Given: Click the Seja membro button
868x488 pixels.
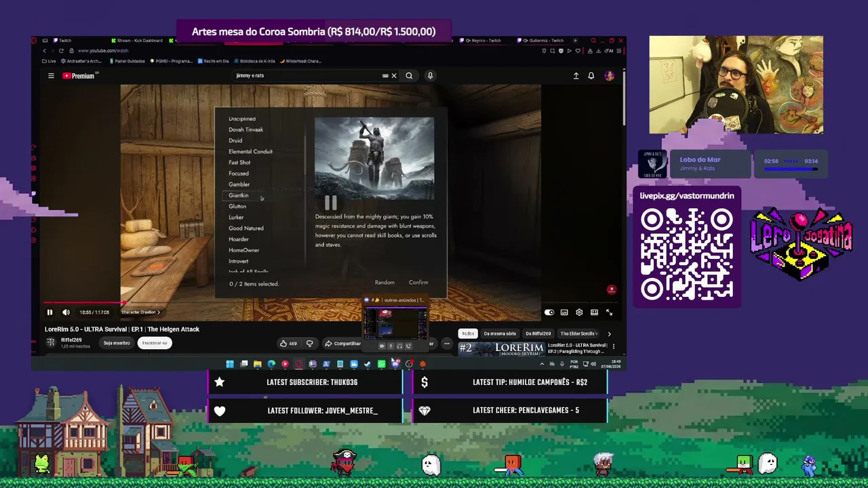Looking at the screenshot, I should coord(117,343).
